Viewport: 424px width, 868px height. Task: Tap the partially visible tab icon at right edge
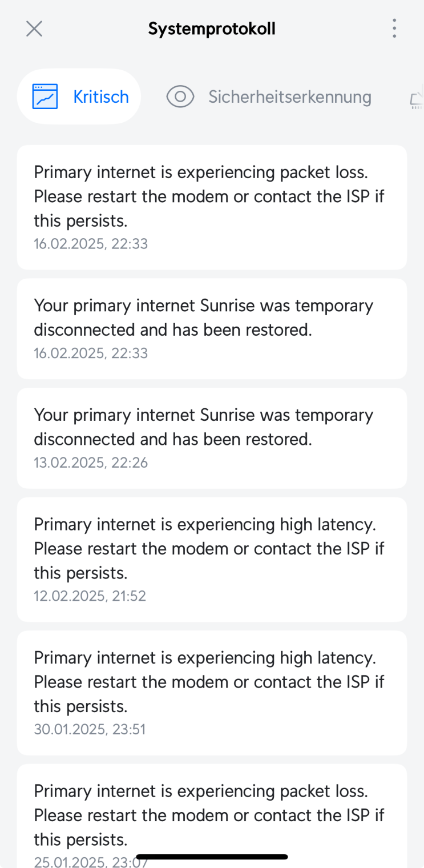tap(417, 97)
